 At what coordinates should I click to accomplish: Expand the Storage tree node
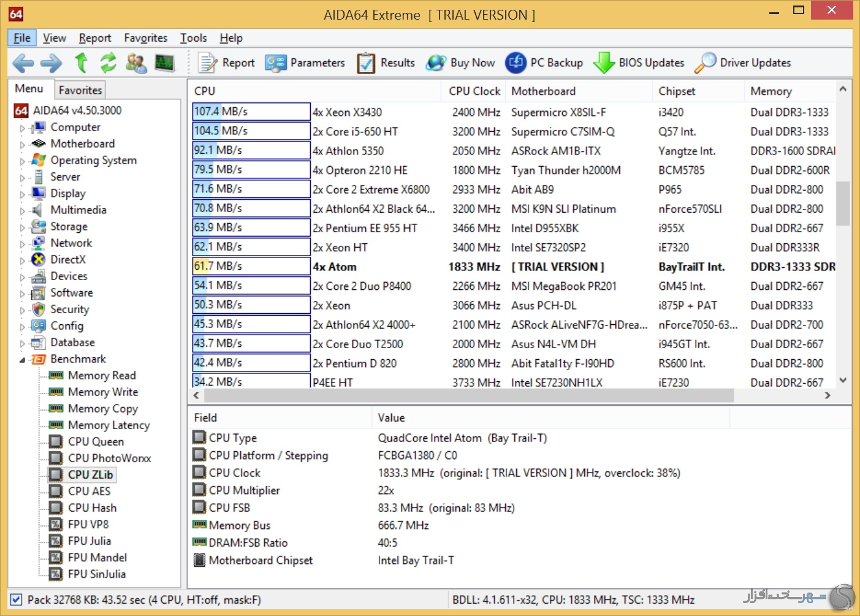23,227
